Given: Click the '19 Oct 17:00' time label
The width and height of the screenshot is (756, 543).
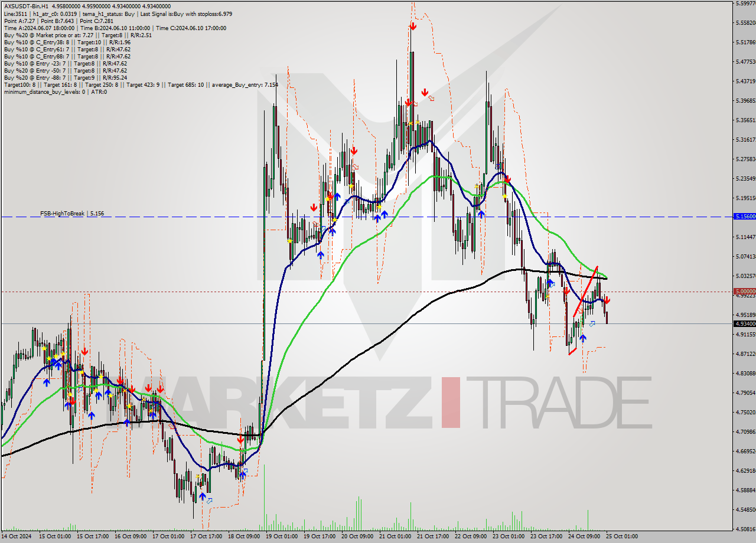Looking at the screenshot, I should point(320,537).
